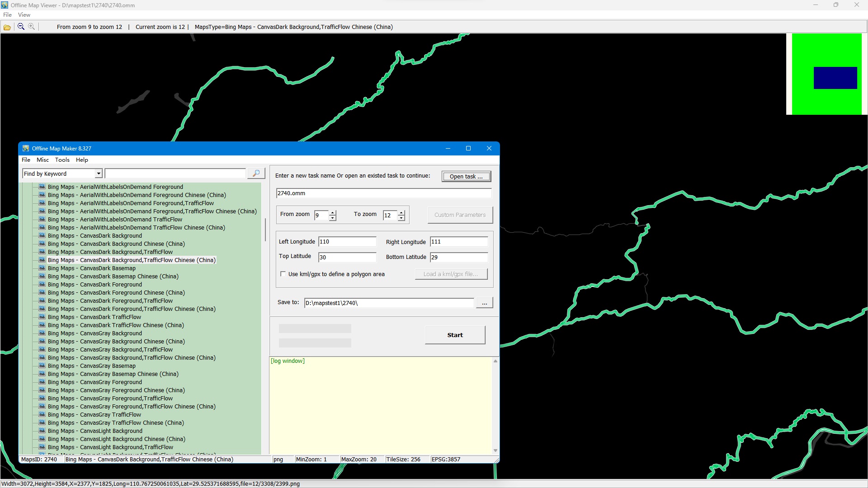
Task: Select Bing Maps - CanvasDark Foreground,TrafficFlow
Action: (x=110, y=301)
